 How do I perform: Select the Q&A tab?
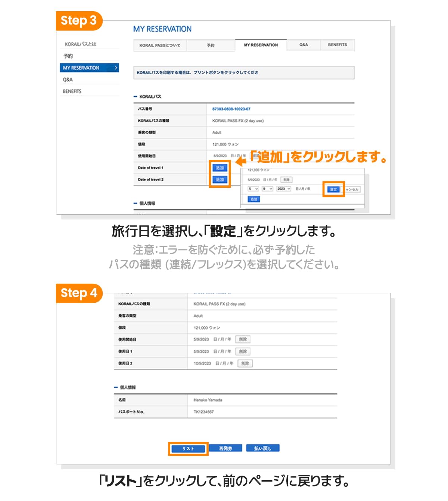click(304, 45)
